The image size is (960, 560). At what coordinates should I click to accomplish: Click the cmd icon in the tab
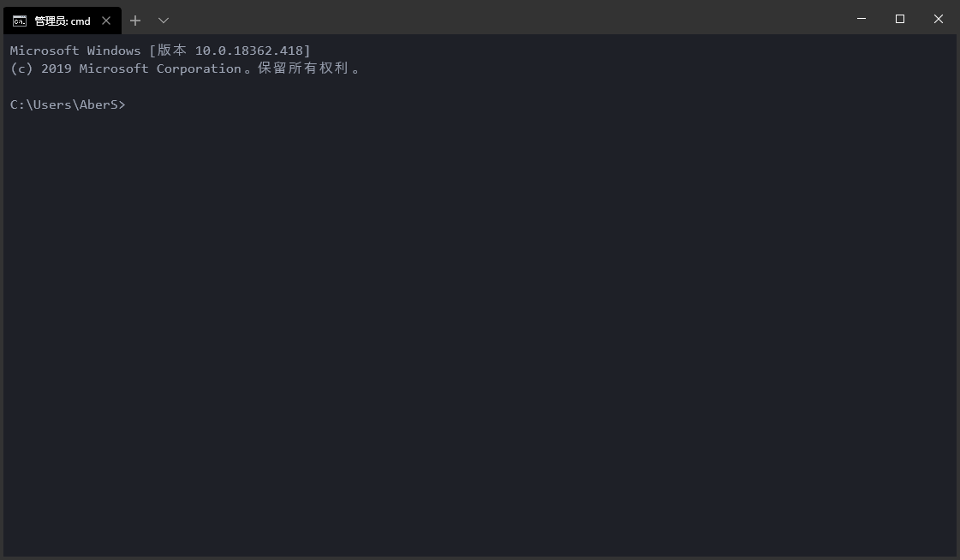pos(20,21)
